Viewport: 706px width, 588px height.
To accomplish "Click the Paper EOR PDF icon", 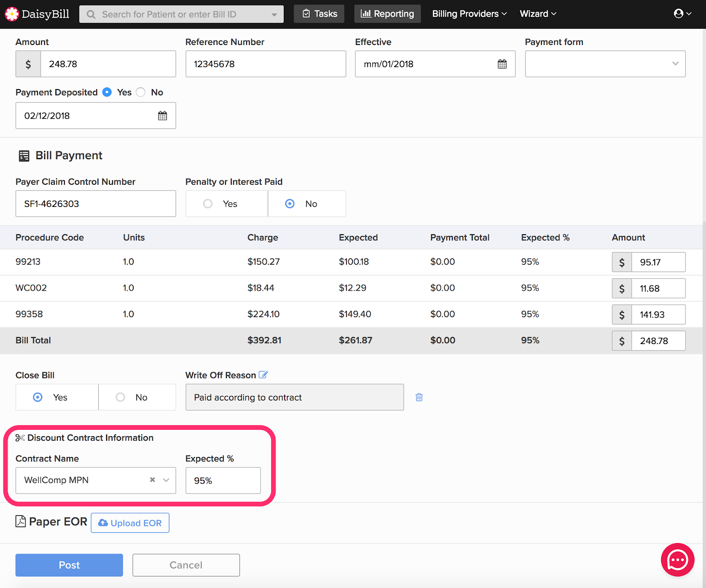I will point(21,521).
